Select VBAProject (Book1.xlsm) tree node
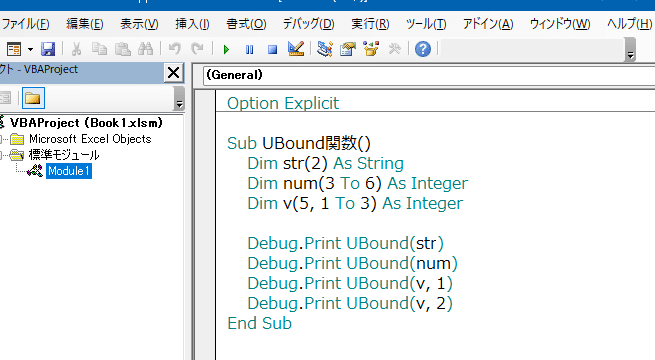Image resolution: width=655 pixels, height=360 pixels. pyautogui.click(x=86, y=123)
